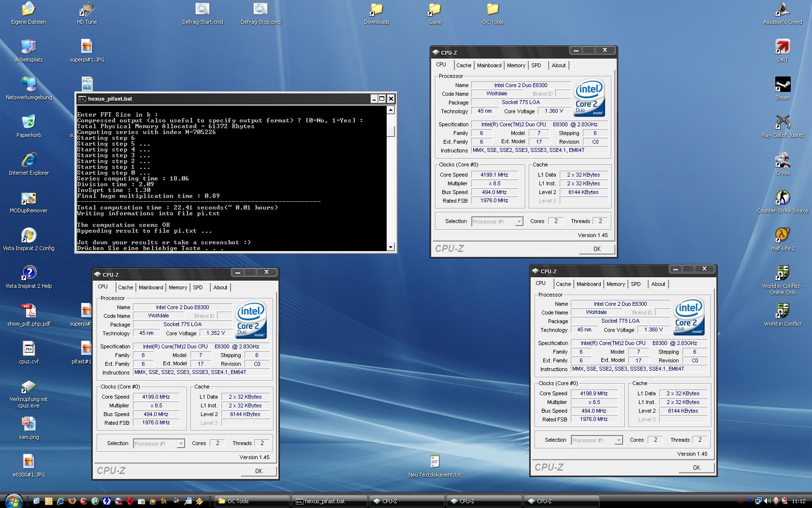Open Memory tab in 1.352 V CPU-Z window
This screenshot has height=508, width=812.
(x=178, y=287)
